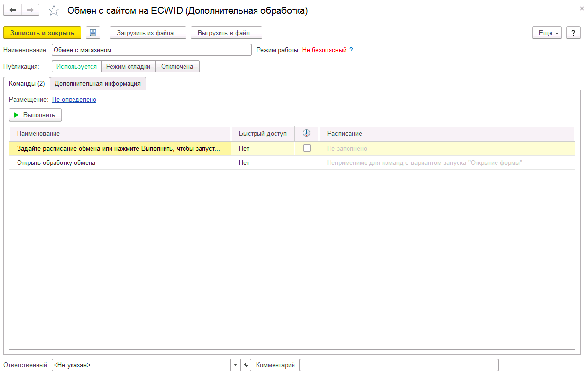This screenshot has width=588, height=377.
Task: Click Нет in the Открыть обработку обмена row
Action: click(x=244, y=162)
